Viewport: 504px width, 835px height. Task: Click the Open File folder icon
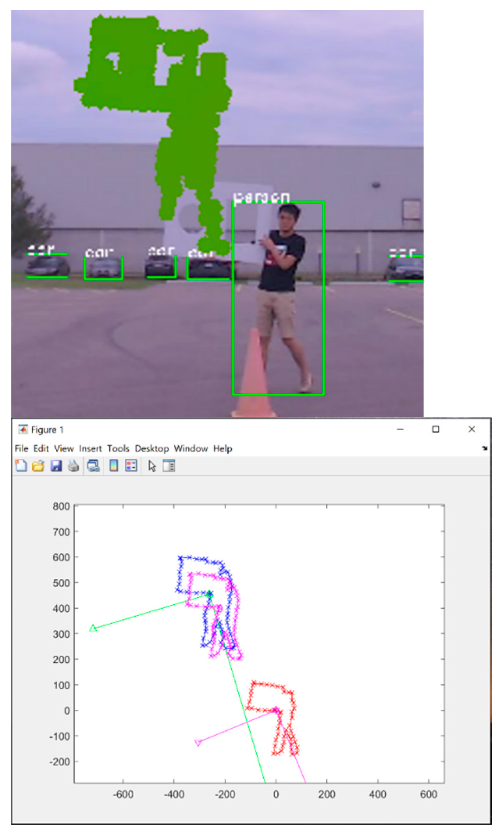38,466
